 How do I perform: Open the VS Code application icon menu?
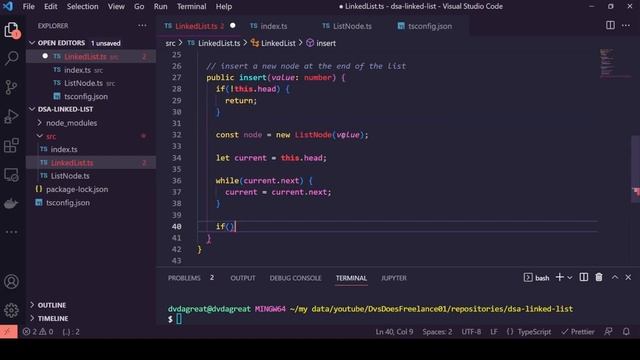pyautogui.click(x=8, y=7)
